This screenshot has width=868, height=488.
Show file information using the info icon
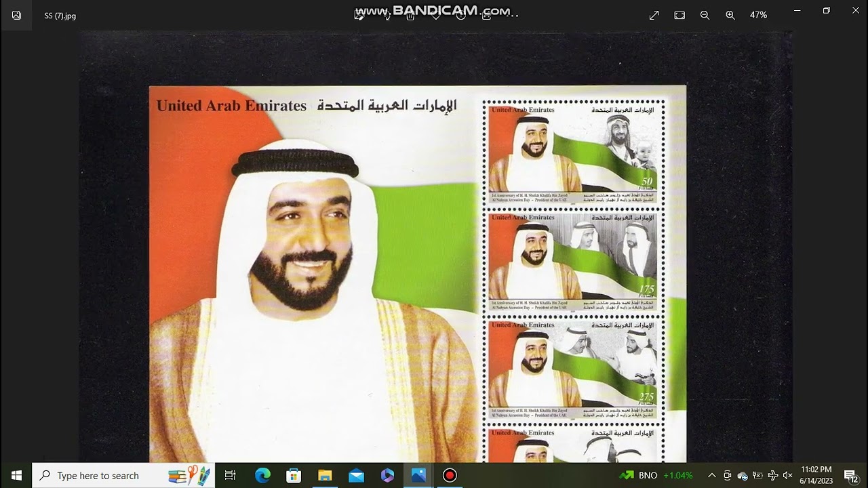pos(461,16)
